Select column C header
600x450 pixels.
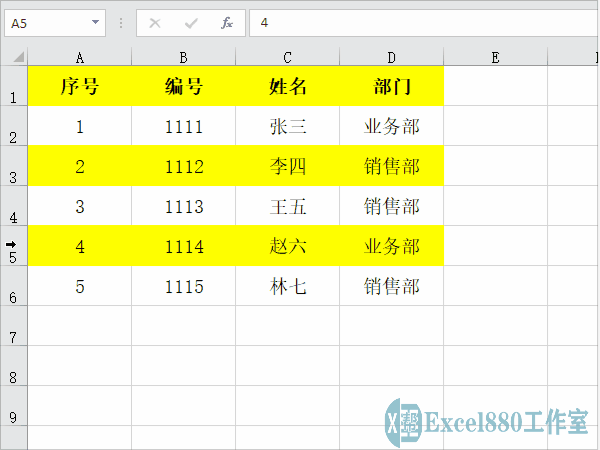287,57
